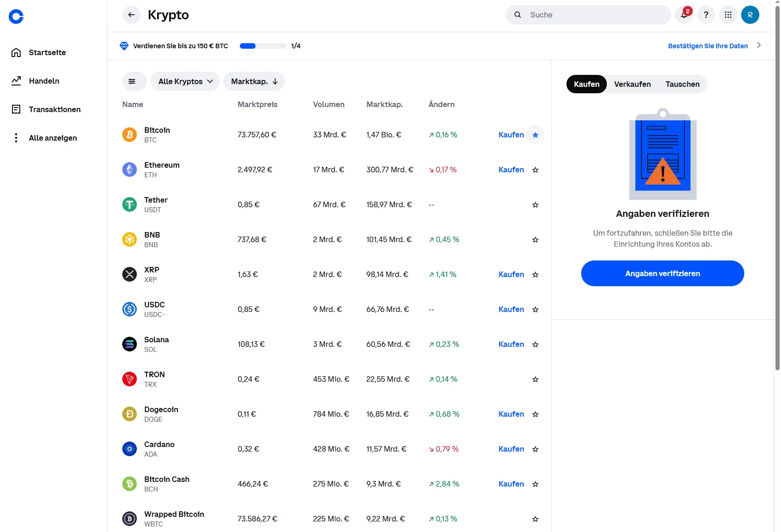
Task: Switch to the Tauschen tab
Action: tap(683, 84)
